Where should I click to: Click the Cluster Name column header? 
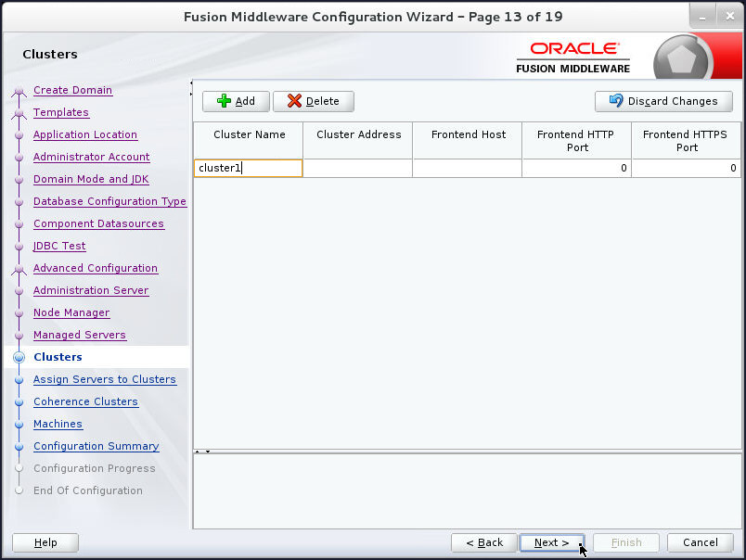coord(249,140)
